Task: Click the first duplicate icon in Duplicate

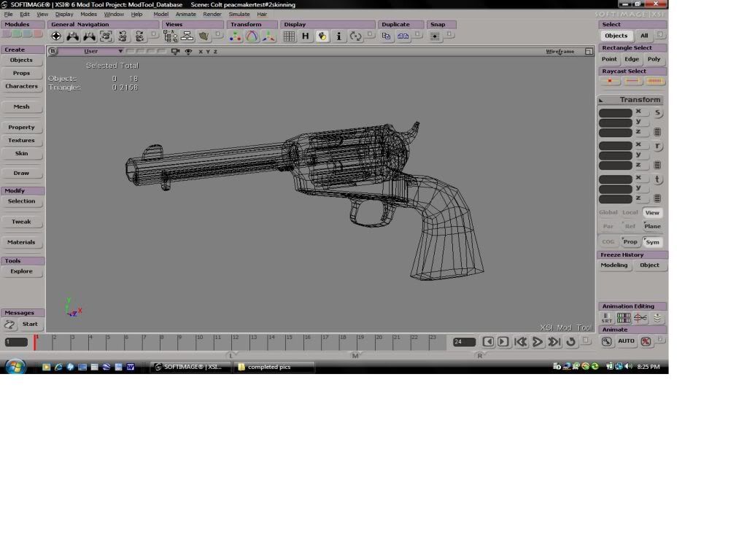Action: click(x=387, y=36)
